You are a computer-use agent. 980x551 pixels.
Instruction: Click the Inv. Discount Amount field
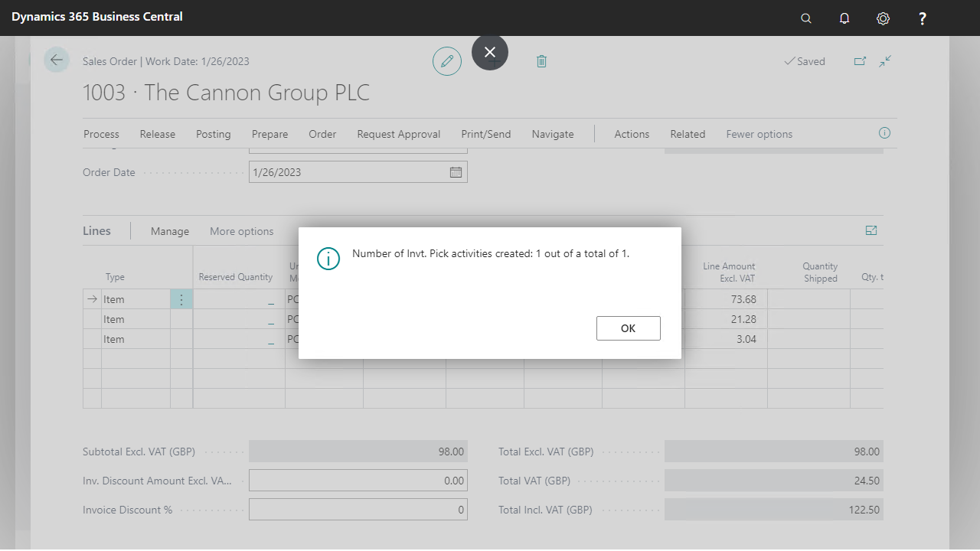point(358,481)
